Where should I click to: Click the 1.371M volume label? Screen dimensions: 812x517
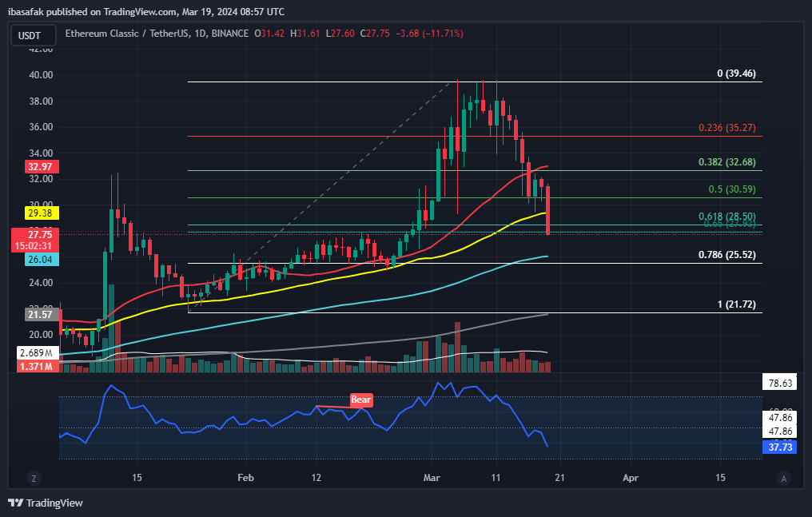(x=38, y=367)
